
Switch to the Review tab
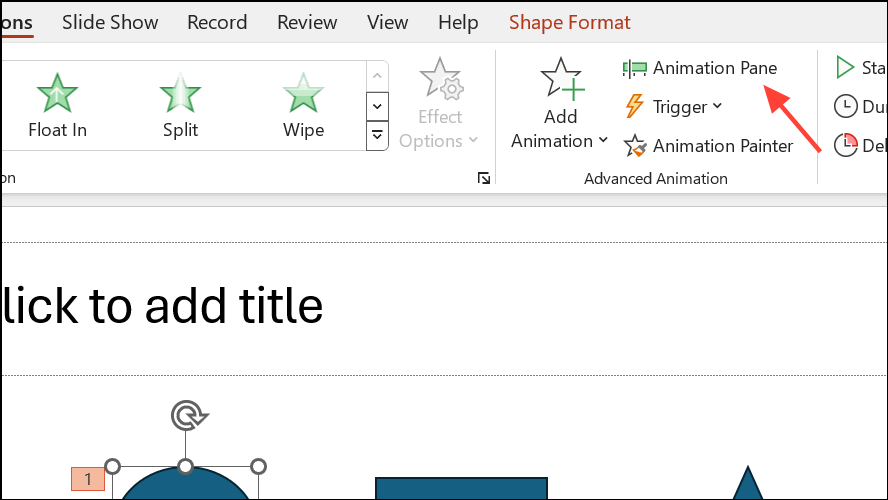pyautogui.click(x=307, y=23)
